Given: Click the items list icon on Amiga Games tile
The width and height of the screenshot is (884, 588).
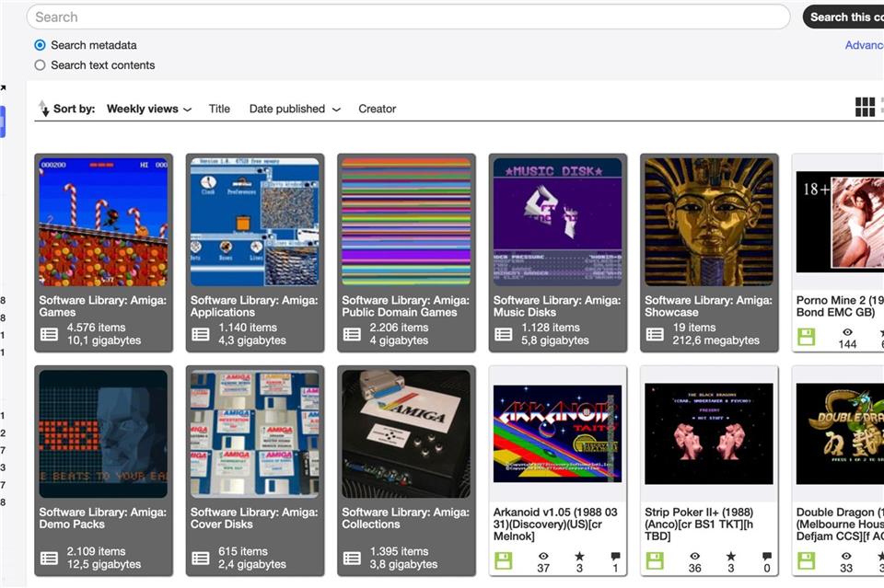Looking at the screenshot, I should 50,334.
